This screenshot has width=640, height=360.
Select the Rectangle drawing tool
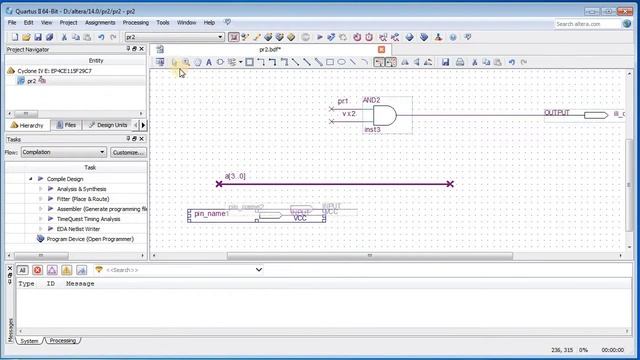(x=330, y=62)
